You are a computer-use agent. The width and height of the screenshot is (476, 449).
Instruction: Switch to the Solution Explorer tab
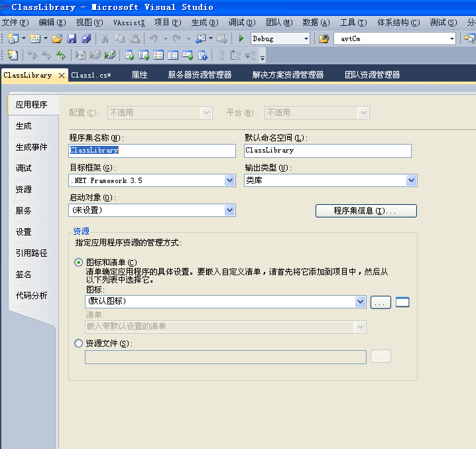point(288,75)
